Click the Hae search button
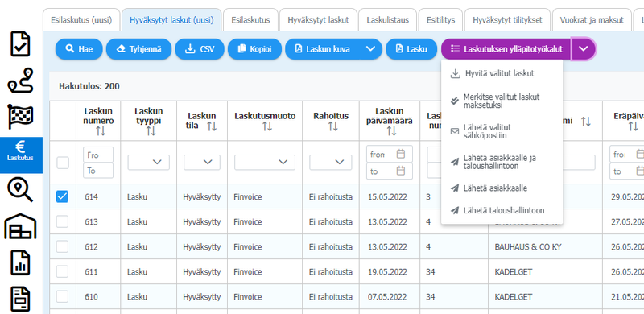Viewport: 644px width, 314px height. coord(79,49)
